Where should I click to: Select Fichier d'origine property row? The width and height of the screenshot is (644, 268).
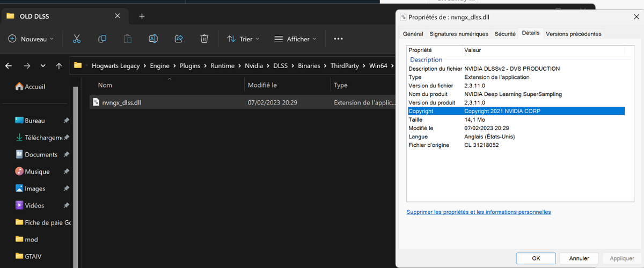516,145
